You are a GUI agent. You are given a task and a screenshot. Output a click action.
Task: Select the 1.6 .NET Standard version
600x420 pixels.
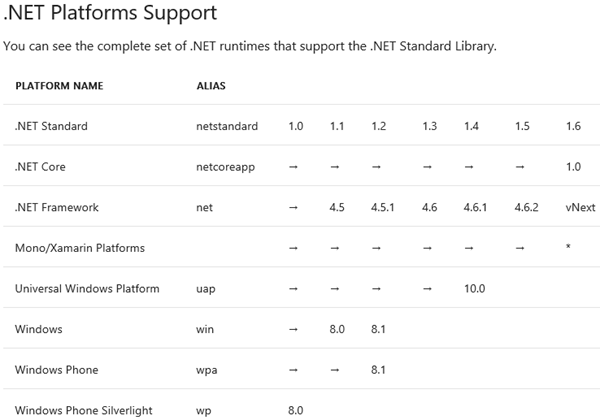pos(573,126)
